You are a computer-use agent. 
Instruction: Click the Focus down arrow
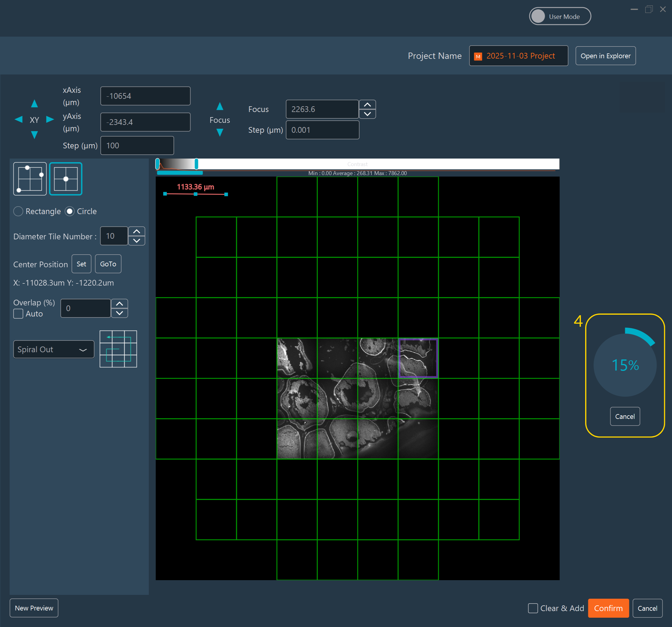pos(220,133)
